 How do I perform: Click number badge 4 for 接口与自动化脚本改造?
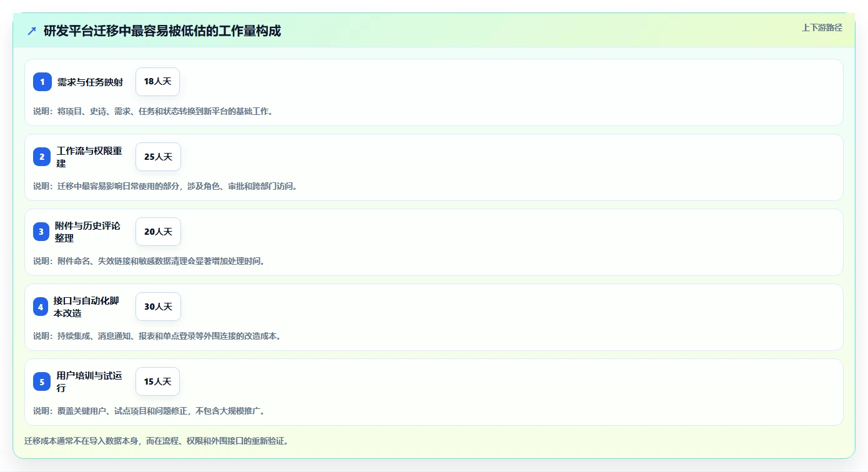41,307
